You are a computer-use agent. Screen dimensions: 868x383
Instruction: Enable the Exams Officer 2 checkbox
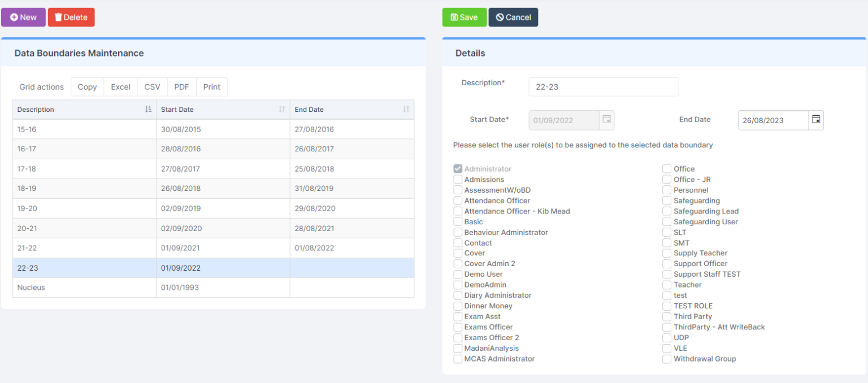pyautogui.click(x=458, y=337)
